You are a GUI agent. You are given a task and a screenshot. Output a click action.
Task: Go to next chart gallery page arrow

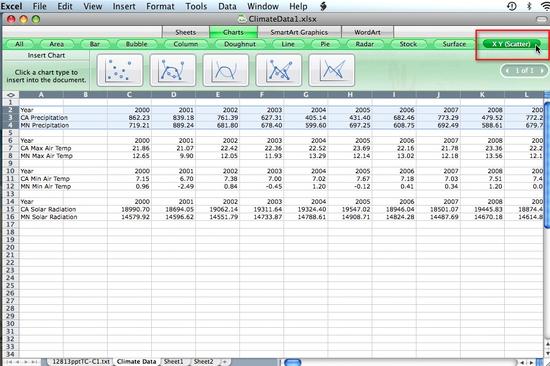click(542, 71)
